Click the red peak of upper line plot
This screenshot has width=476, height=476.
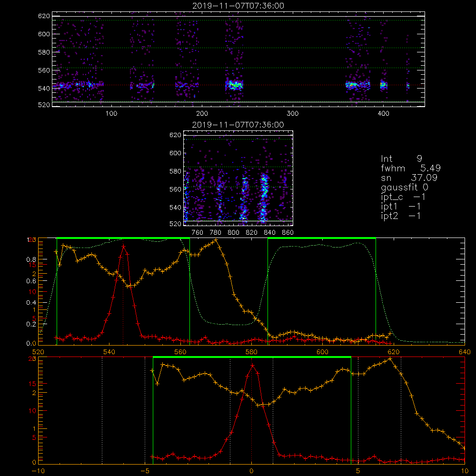pyautogui.click(x=124, y=246)
